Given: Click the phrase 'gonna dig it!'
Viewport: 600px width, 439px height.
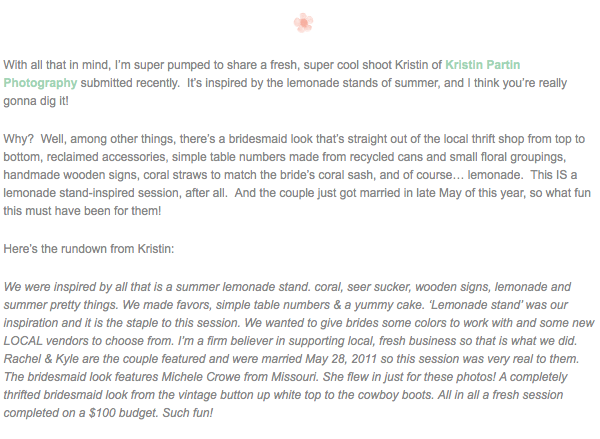Looking at the screenshot, I should (x=36, y=101).
